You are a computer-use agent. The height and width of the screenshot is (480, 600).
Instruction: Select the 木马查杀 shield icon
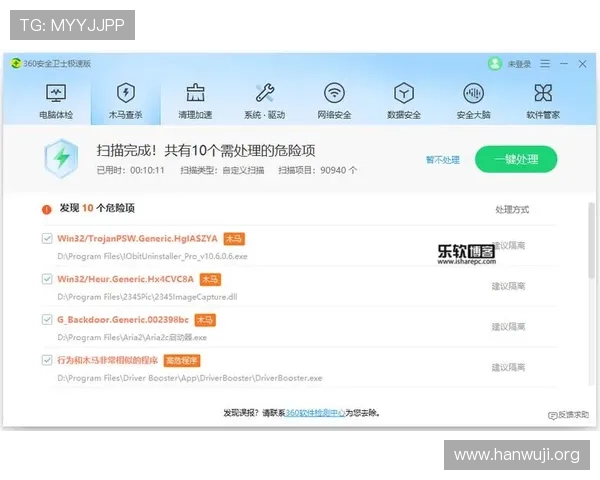(126, 92)
